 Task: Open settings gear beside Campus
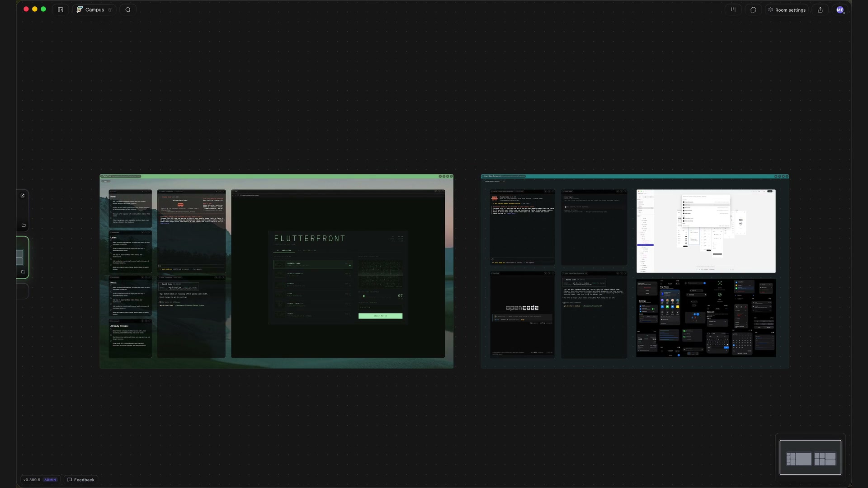point(110,10)
